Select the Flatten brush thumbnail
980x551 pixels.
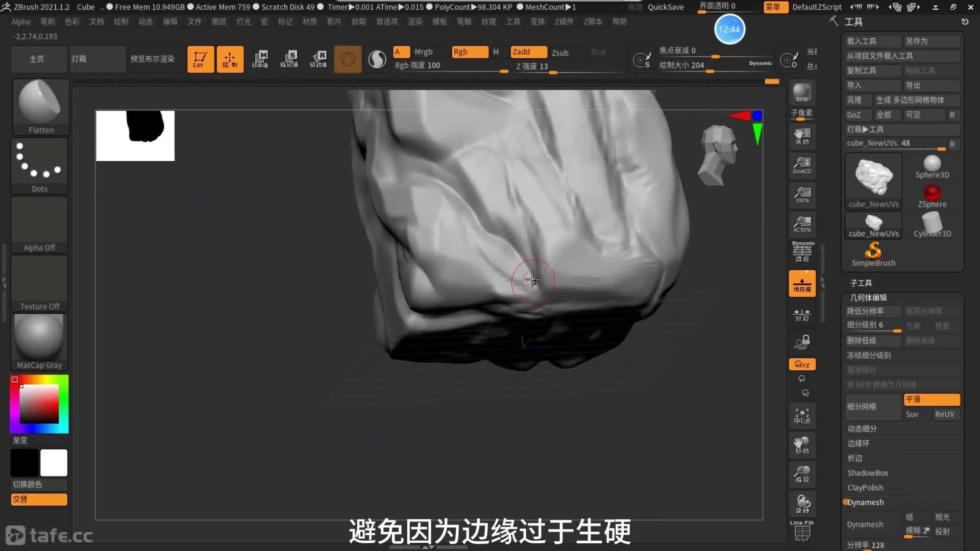(40, 106)
